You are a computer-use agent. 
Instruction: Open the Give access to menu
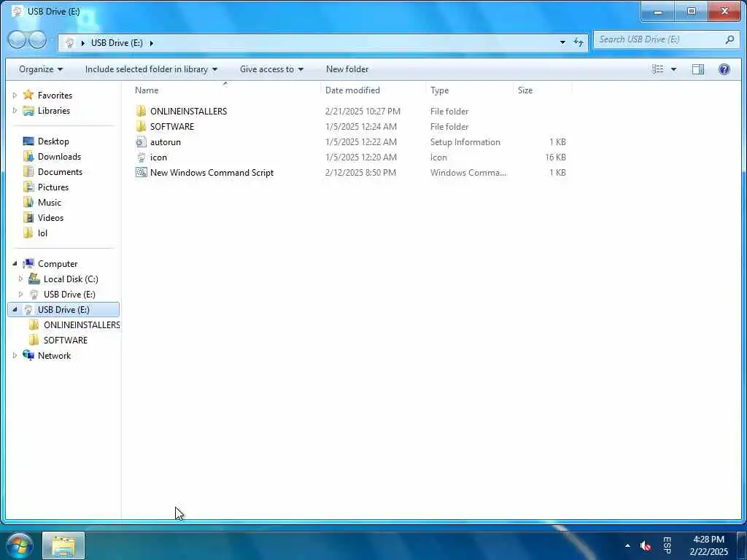click(271, 69)
